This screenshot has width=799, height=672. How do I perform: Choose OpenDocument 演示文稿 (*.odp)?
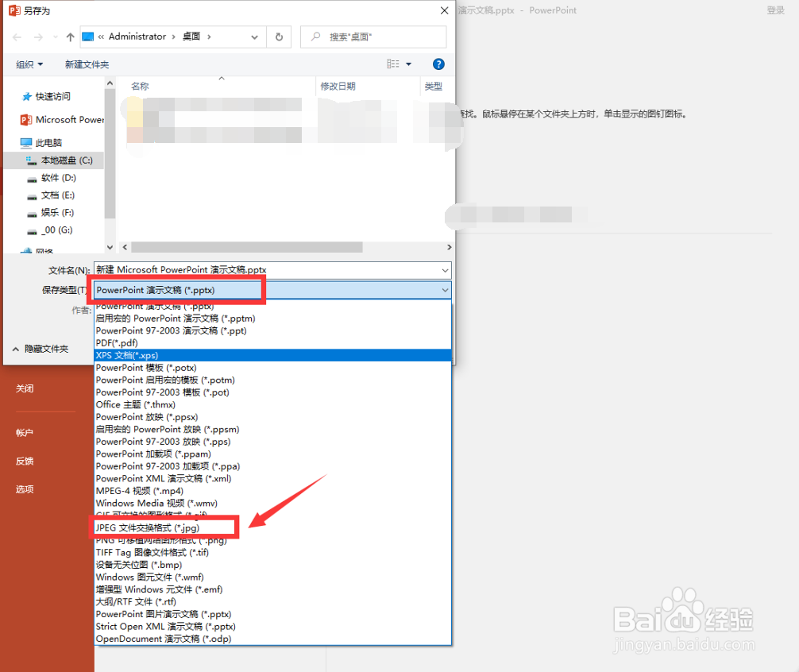(272, 639)
